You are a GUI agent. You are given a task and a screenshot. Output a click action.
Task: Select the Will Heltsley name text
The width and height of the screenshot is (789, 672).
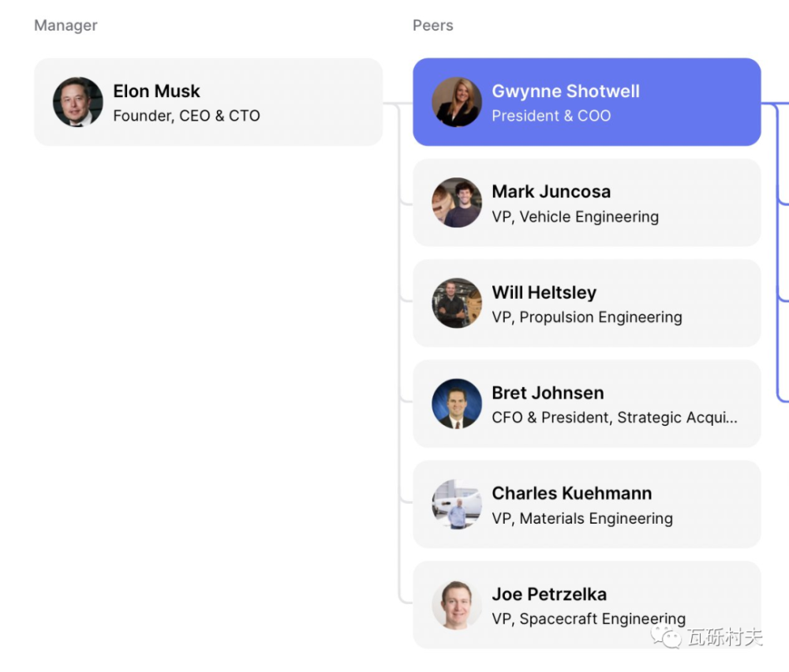click(x=544, y=293)
